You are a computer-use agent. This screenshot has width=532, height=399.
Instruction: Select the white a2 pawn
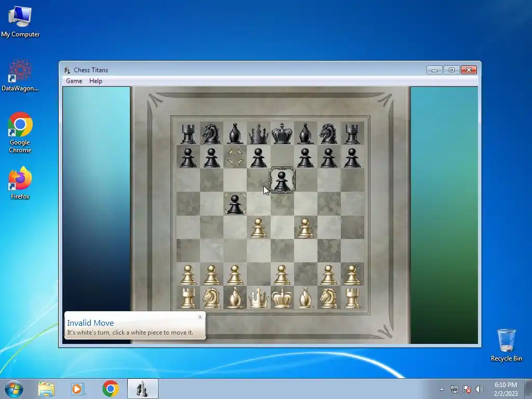pyautogui.click(x=188, y=274)
